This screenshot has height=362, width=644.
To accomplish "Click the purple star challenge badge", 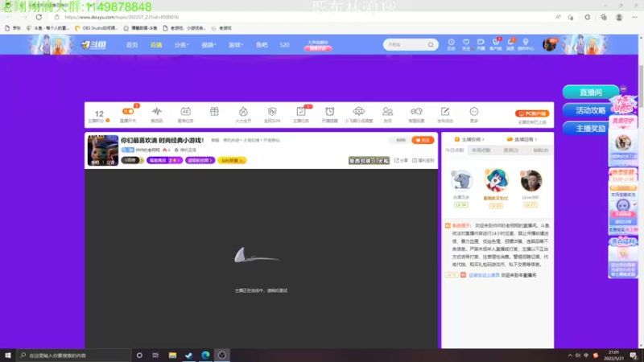I will [164, 160].
